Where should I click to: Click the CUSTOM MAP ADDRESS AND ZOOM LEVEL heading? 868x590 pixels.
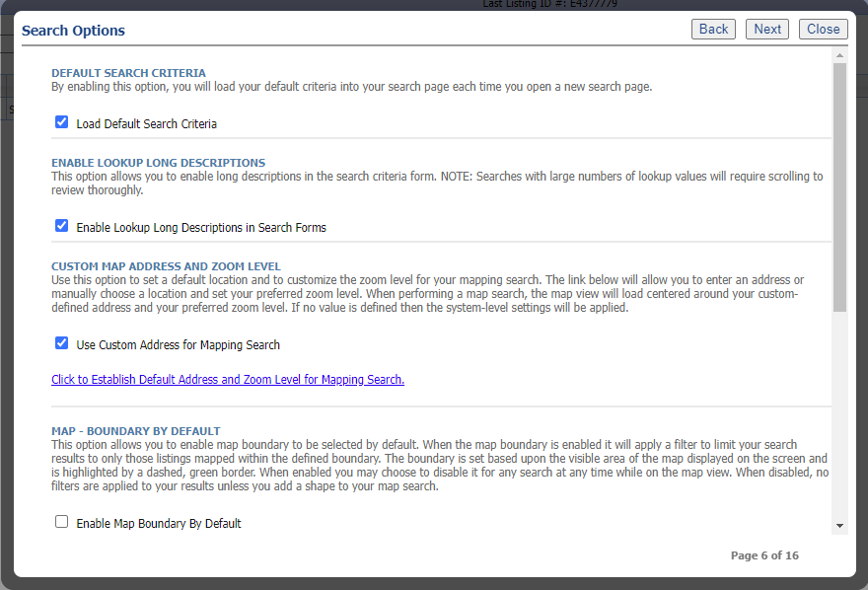coord(166,266)
